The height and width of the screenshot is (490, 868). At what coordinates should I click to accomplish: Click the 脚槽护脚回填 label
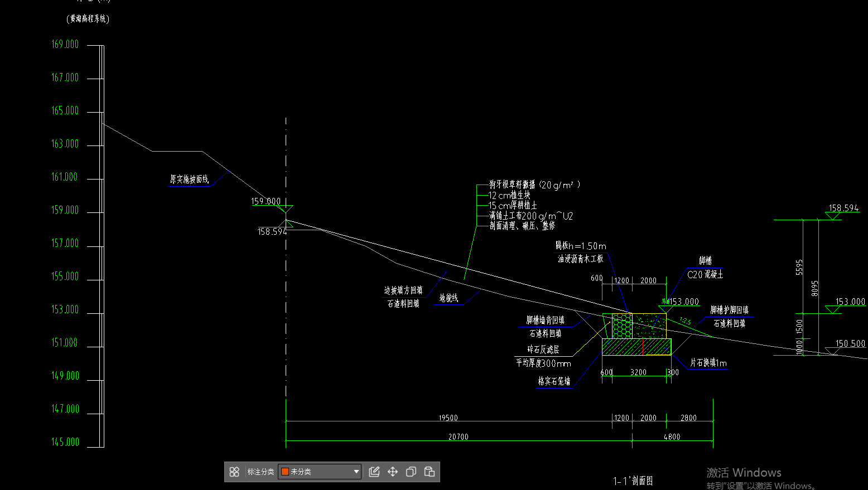tap(729, 309)
